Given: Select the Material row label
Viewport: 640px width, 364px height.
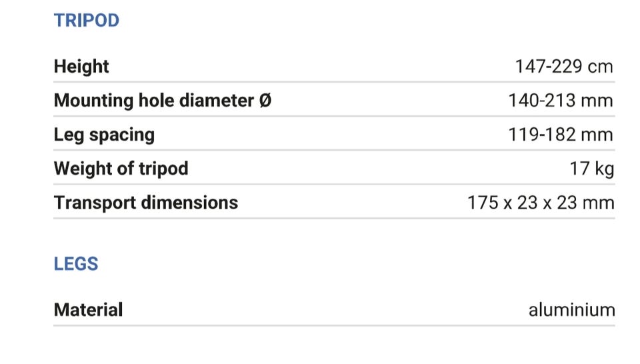Looking at the screenshot, I should (x=88, y=310).
